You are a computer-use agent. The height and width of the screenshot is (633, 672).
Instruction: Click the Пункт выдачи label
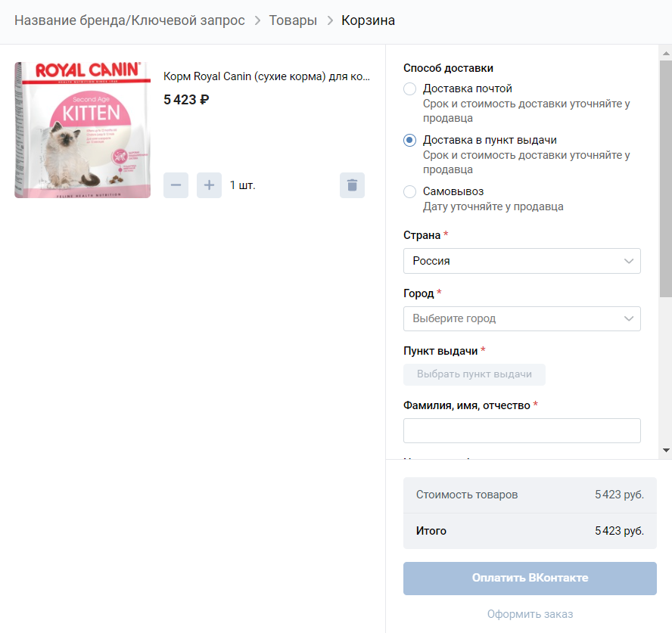(x=440, y=351)
